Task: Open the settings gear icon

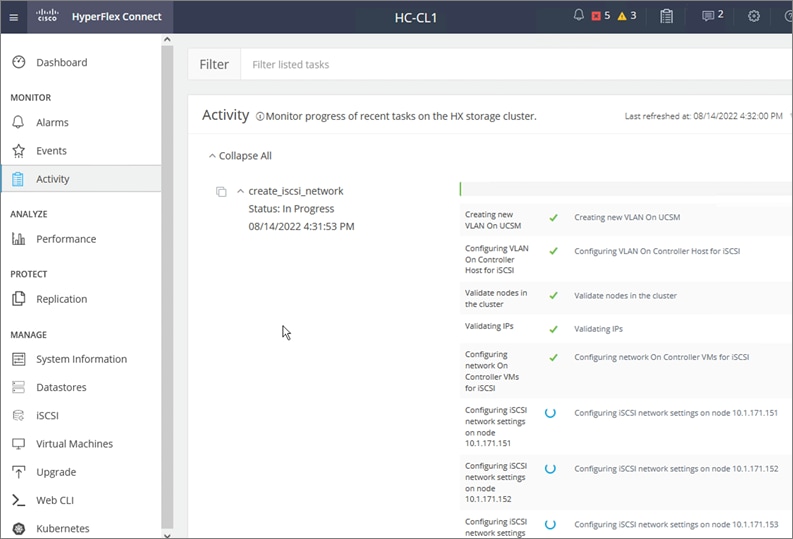Action: point(754,16)
